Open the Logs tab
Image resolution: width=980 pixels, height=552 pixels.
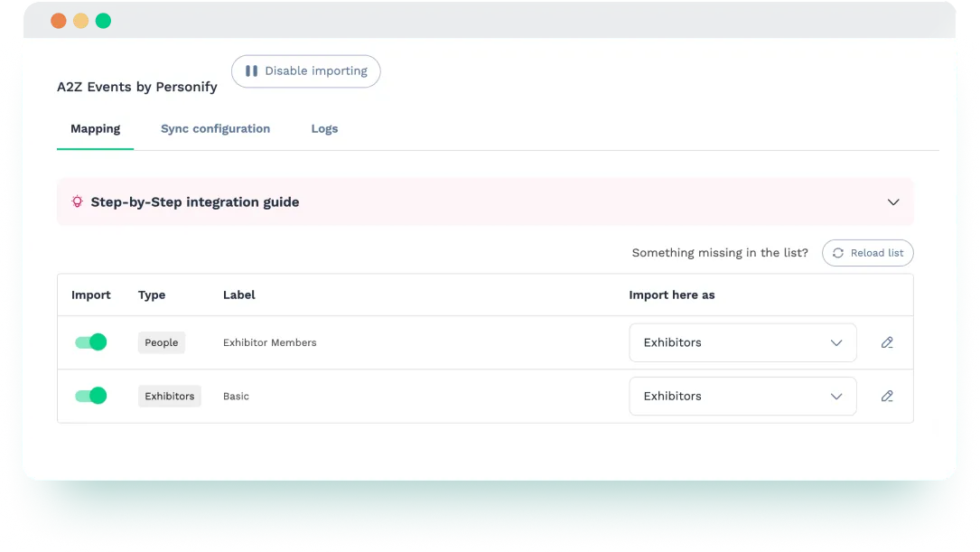pyautogui.click(x=324, y=129)
